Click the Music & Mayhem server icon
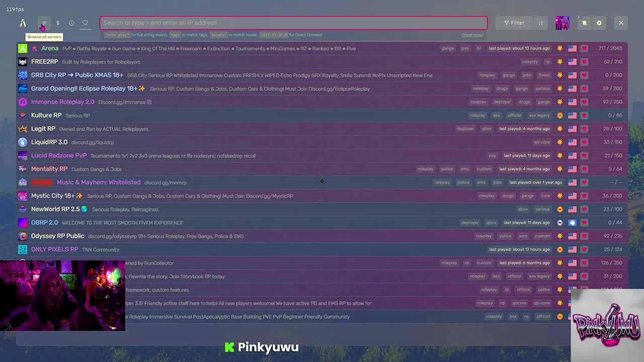The height and width of the screenshot is (362, 644). 23,183
